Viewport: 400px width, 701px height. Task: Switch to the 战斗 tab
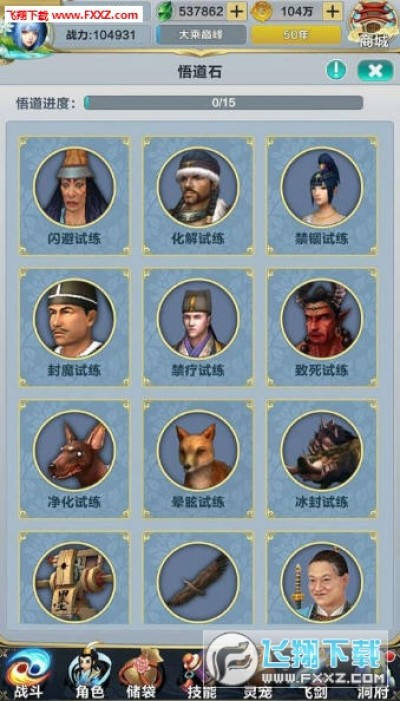(x=28, y=675)
